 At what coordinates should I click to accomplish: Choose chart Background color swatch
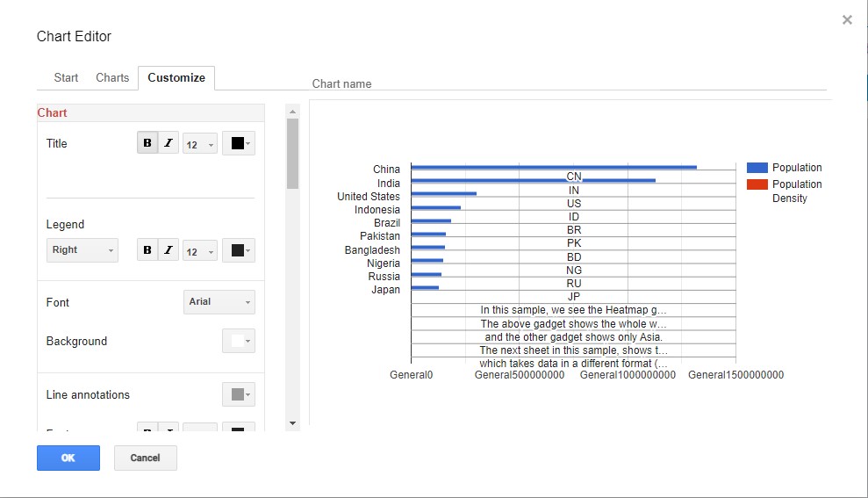tap(239, 342)
